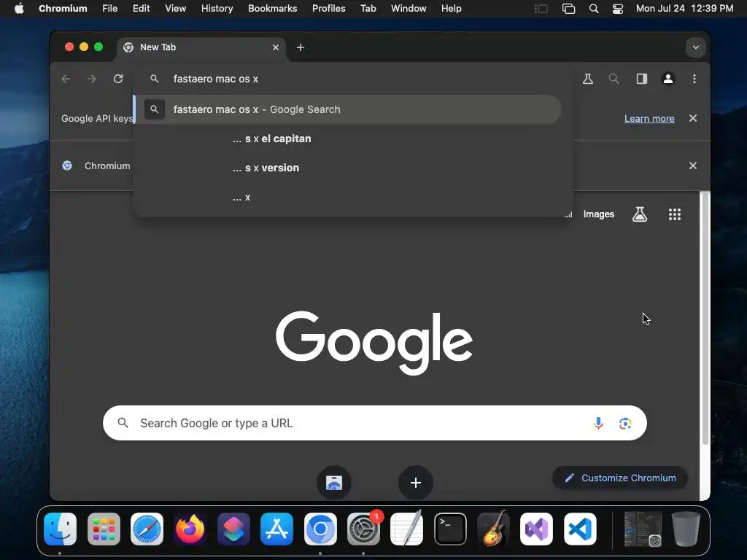Open a new tab with plus button
Viewport: 747px width, 560px height.
pyautogui.click(x=300, y=47)
